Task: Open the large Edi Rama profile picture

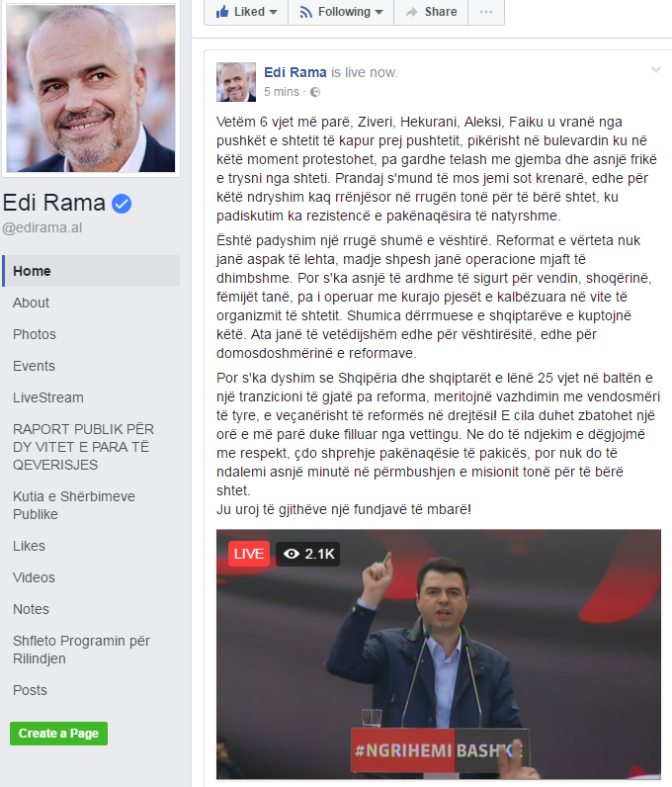Action: [91, 88]
